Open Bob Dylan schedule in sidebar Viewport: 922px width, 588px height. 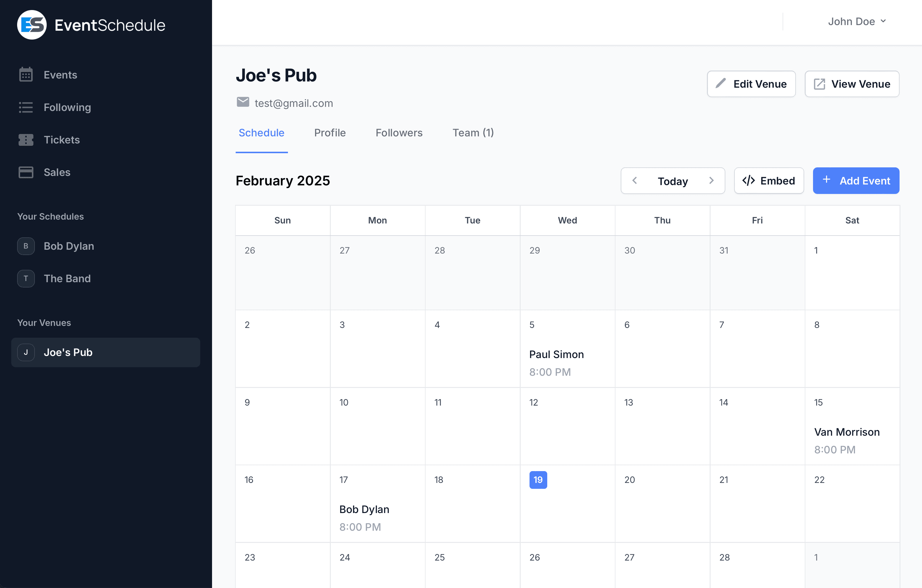106,246
